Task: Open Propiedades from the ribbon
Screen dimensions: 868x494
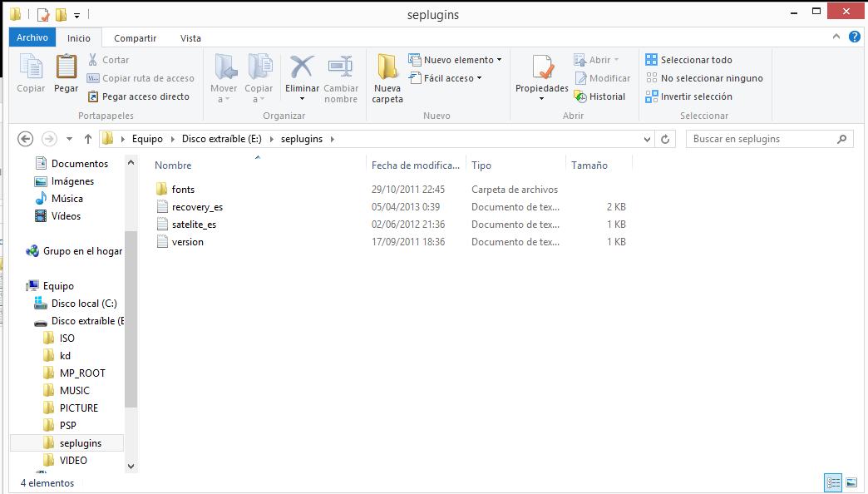Action: pos(542,68)
